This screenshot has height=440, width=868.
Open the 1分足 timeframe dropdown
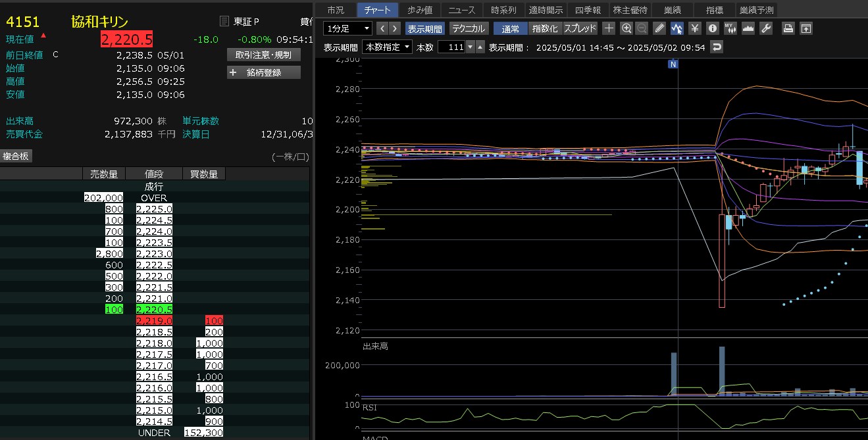point(348,28)
